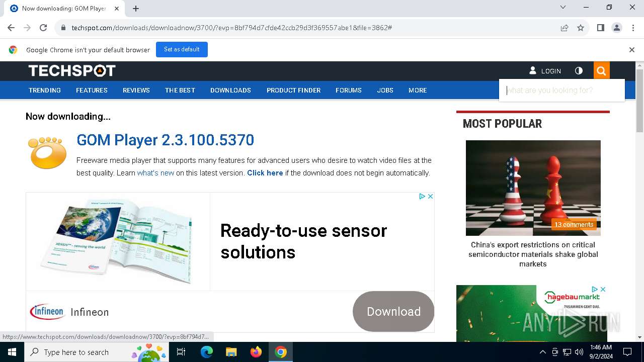This screenshot has width=644, height=362.
Task: Click the TechSpot logo
Action: 72,71
